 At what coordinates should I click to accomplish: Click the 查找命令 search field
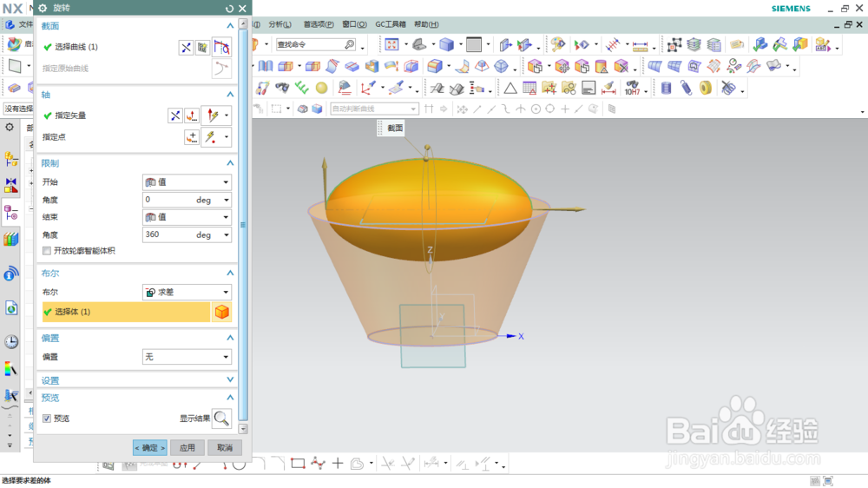316,44
